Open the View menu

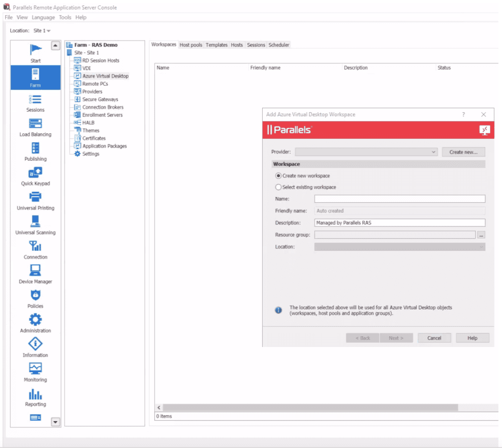(x=22, y=17)
